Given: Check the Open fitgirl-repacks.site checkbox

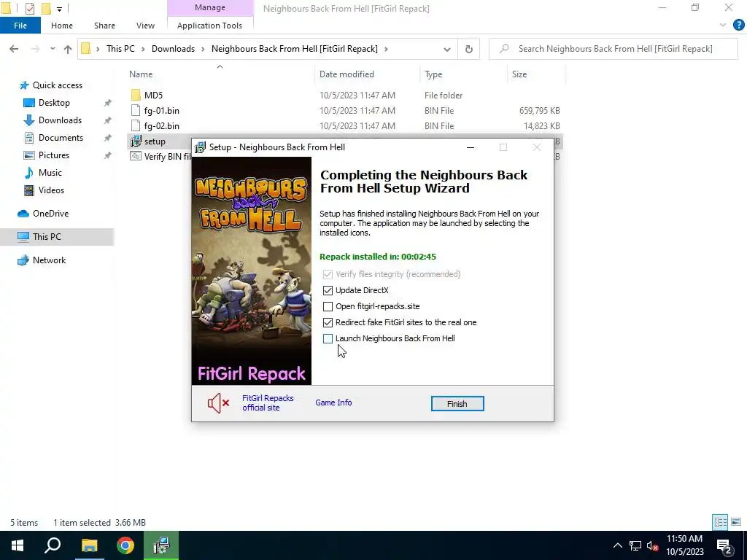Looking at the screenshot, I should (328, 306).
